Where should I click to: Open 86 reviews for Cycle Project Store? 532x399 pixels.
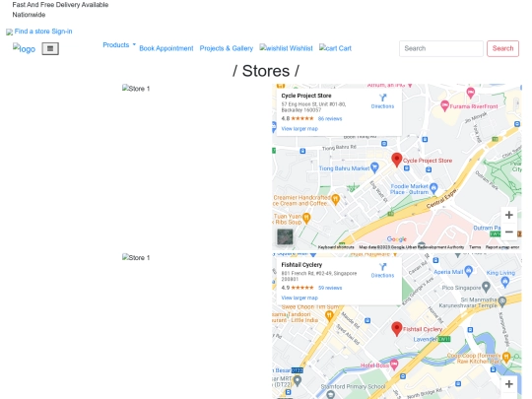click(x=330, y=119)
